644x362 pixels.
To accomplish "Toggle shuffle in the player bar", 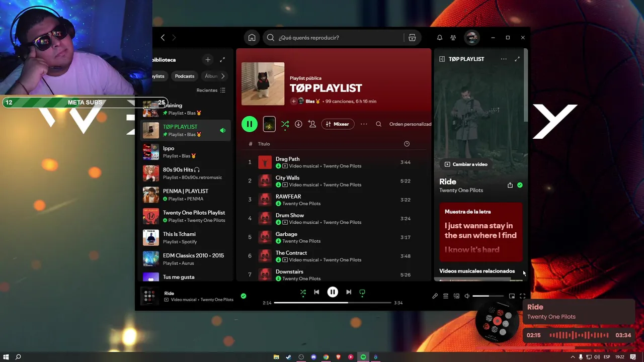I will [303, 292].
